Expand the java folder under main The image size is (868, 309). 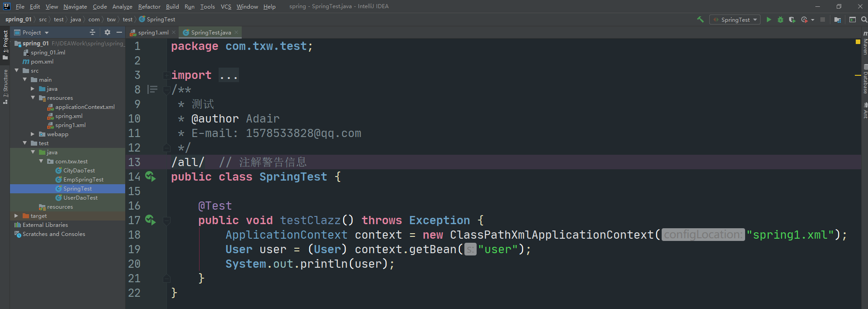point(33,88)
